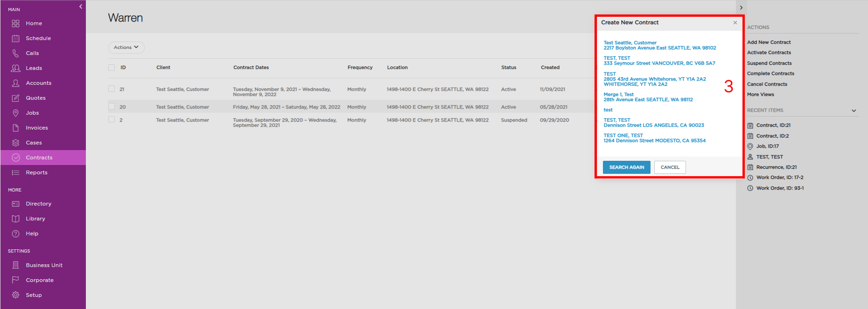This screenshot has width=868, height=309.
Task: Click the Search Again button
Action: (626, 167)
